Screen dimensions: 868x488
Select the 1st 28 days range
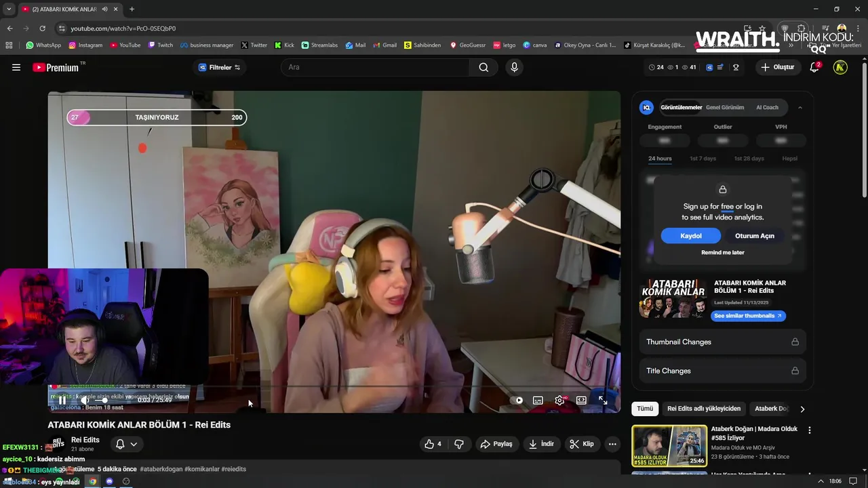(749, 159)
